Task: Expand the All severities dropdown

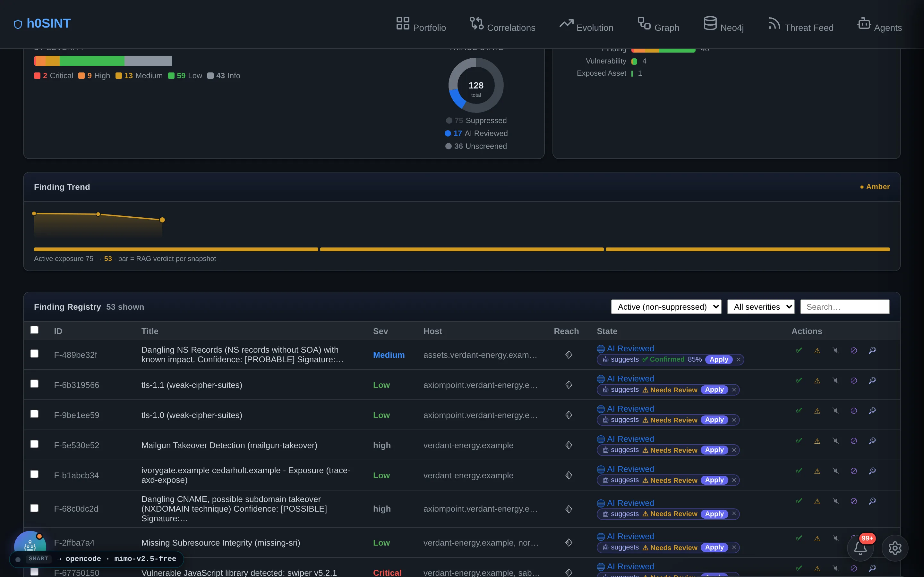Action: [x=761, y=307]
